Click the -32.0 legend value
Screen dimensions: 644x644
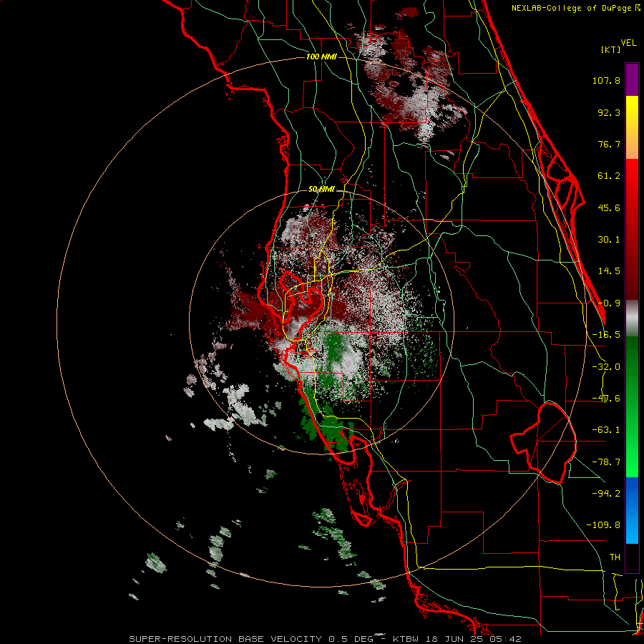click(606, 367)
